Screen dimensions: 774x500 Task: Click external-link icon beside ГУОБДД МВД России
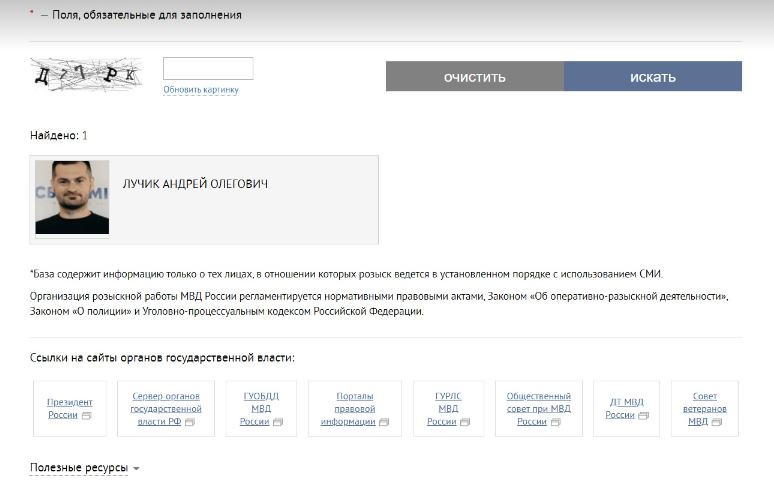tap(278, 422)
